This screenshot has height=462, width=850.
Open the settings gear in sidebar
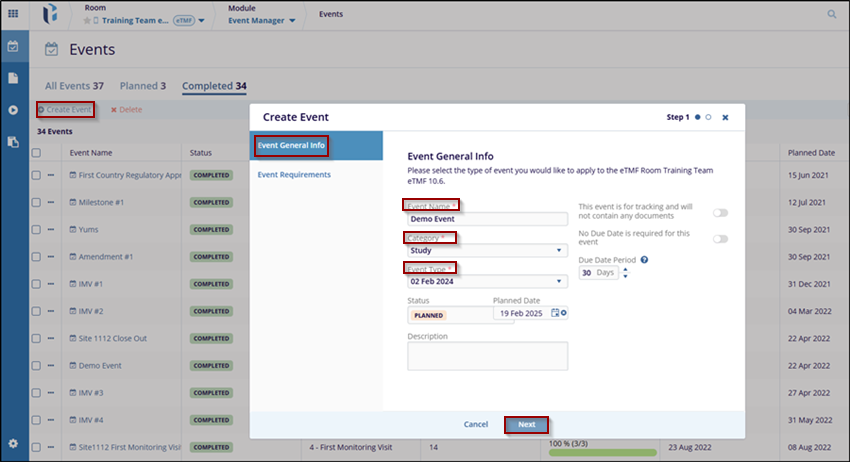[14, 443]
